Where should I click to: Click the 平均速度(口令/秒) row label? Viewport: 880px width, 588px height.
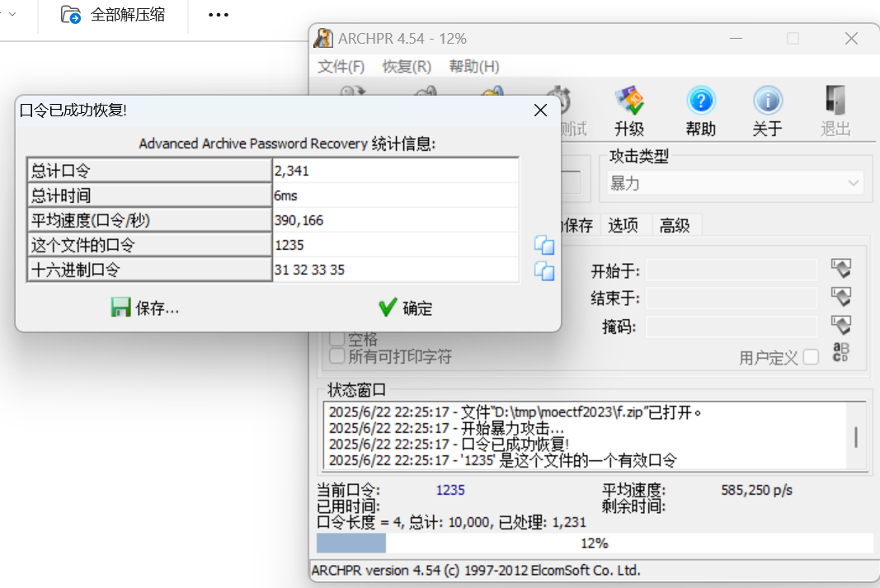point(149,220)
